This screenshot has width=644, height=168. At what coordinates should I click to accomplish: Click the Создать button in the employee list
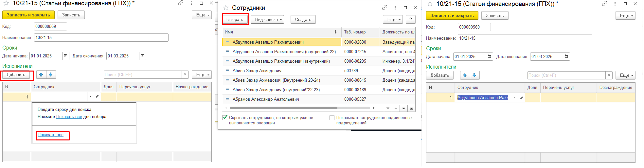click(x=303, y=20)
